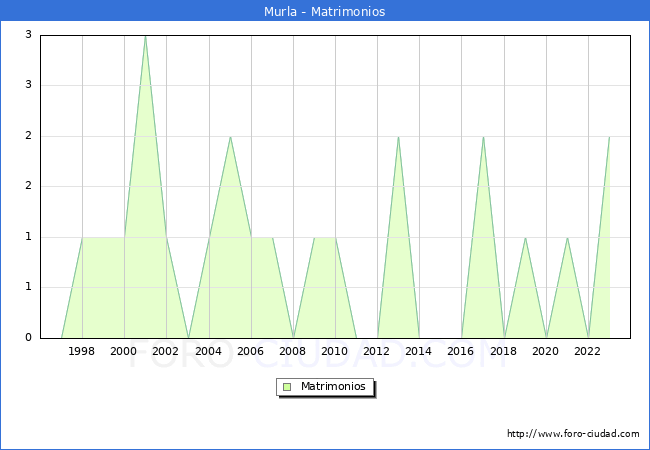The width and height of the screenshot is (650, 450).
Task: Select the 2010 x-axis label
Action: 335,351
